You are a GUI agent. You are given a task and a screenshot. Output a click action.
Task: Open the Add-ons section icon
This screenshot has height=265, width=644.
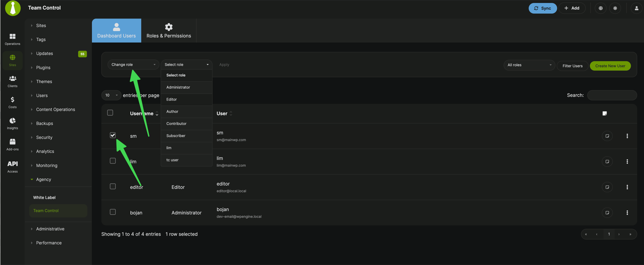(12, 144)
